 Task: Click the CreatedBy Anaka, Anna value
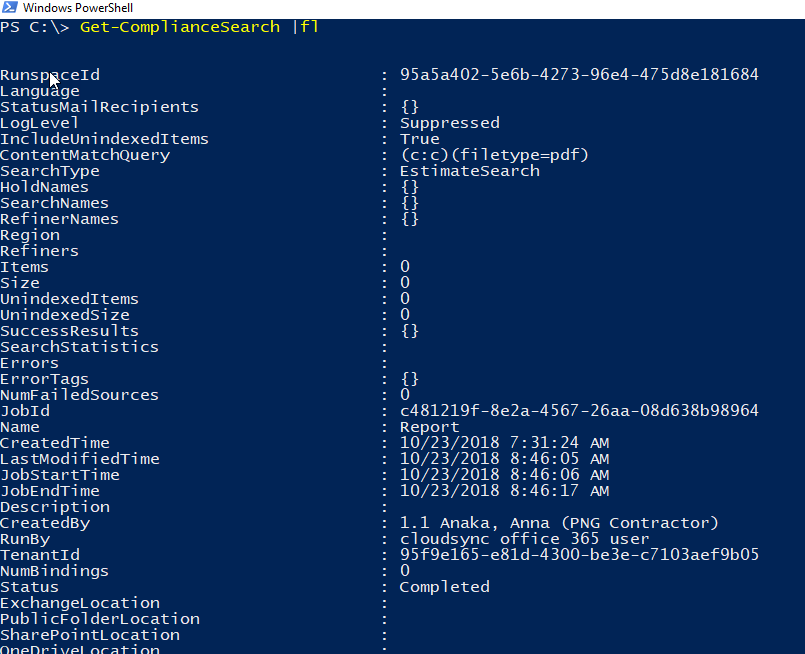point(558,523)
